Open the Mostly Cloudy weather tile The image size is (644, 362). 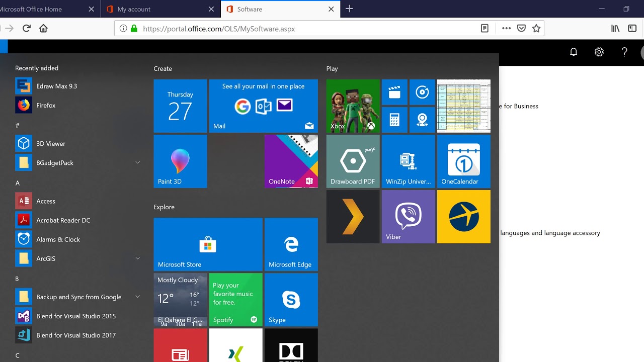click(180, 300)
